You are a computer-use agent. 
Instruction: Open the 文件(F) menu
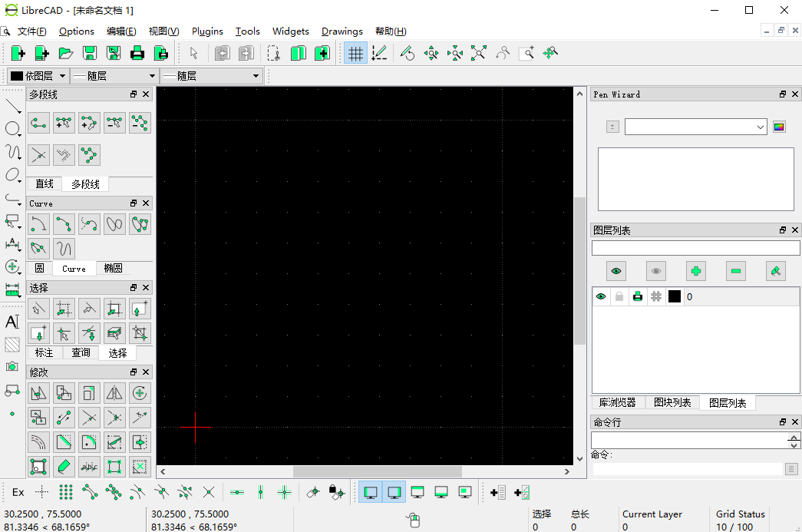point(31,31)
